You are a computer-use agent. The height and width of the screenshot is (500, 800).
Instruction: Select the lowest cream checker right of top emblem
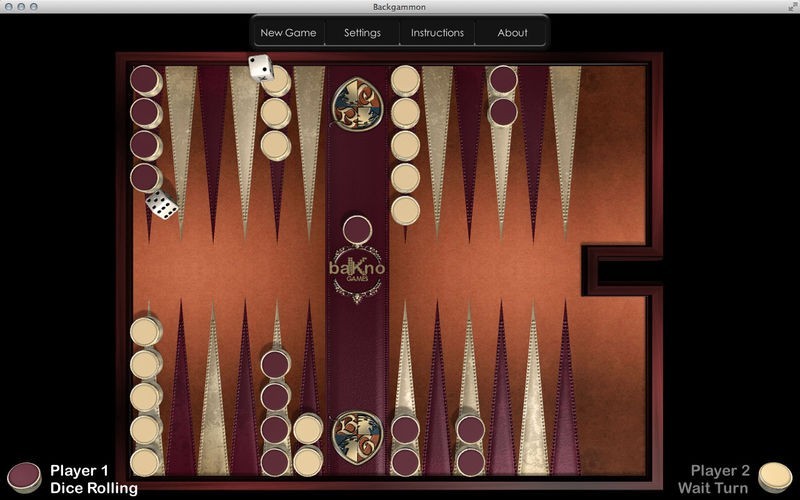pyautogui.click(x=405, y=210)
